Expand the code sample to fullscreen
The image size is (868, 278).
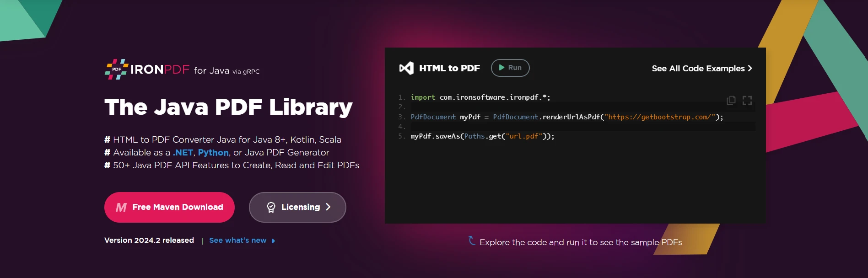(747, 101)
